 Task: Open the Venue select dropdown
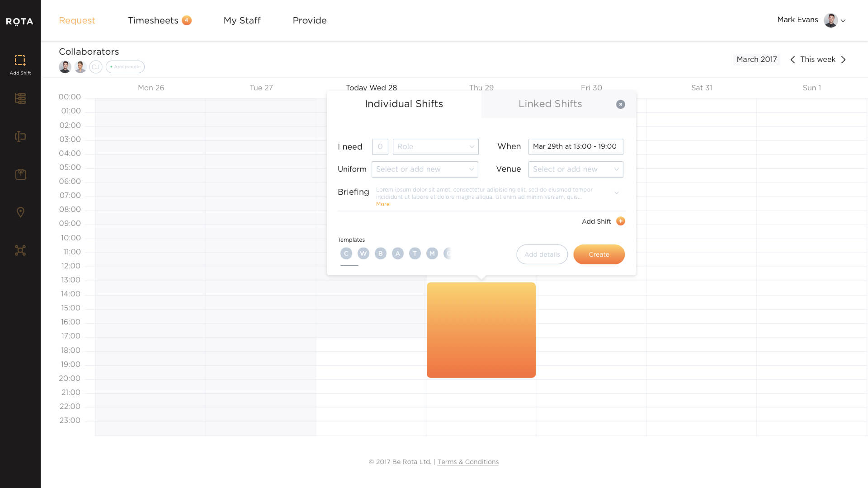(x=576, y=169)
